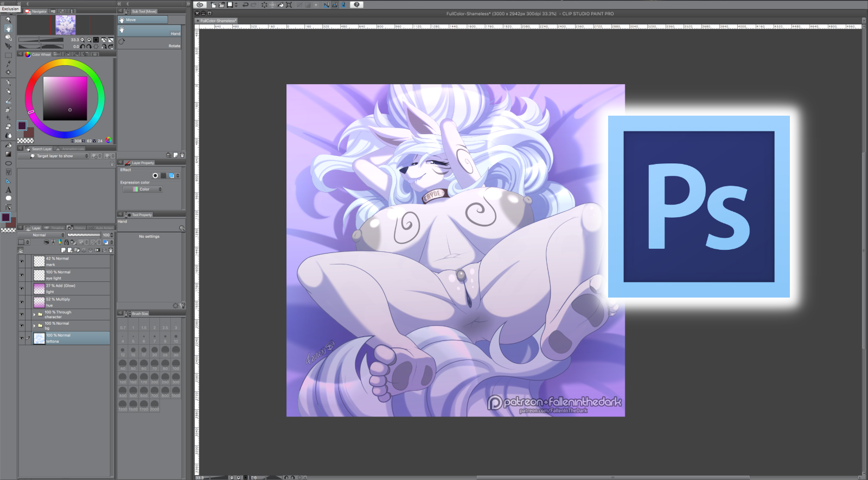This screenshot has width=868, height=480.
Task: Adjust the layer opacity stepper arrows
Action: [112, 235]
